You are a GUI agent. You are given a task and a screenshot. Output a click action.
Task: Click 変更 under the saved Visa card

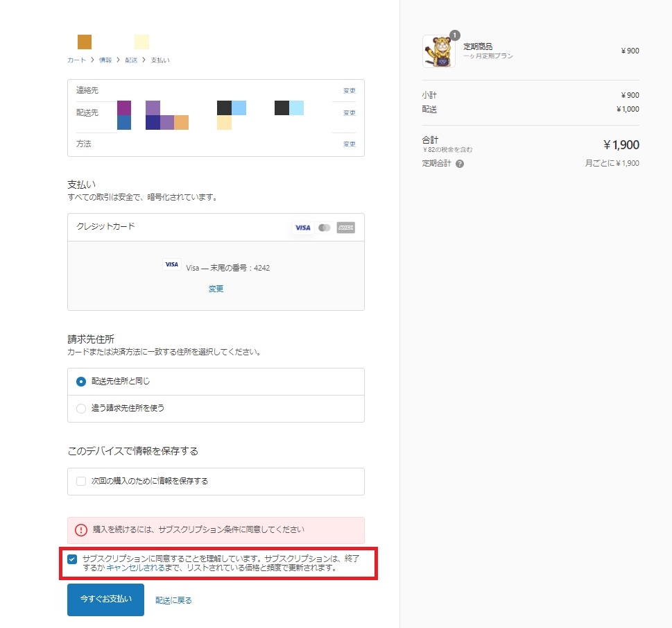pyautogui.click(x=216, y=289)
